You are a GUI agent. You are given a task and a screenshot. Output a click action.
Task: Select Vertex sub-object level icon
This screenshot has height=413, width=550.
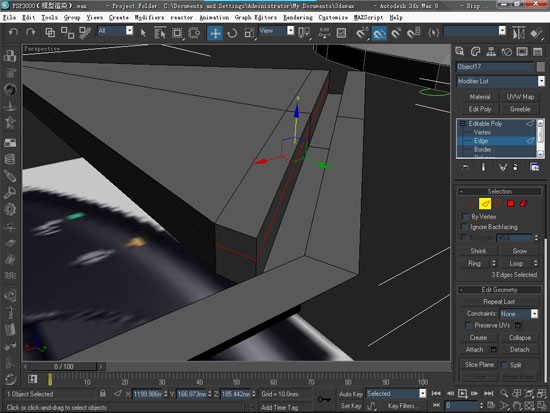(x=472, y=203)
